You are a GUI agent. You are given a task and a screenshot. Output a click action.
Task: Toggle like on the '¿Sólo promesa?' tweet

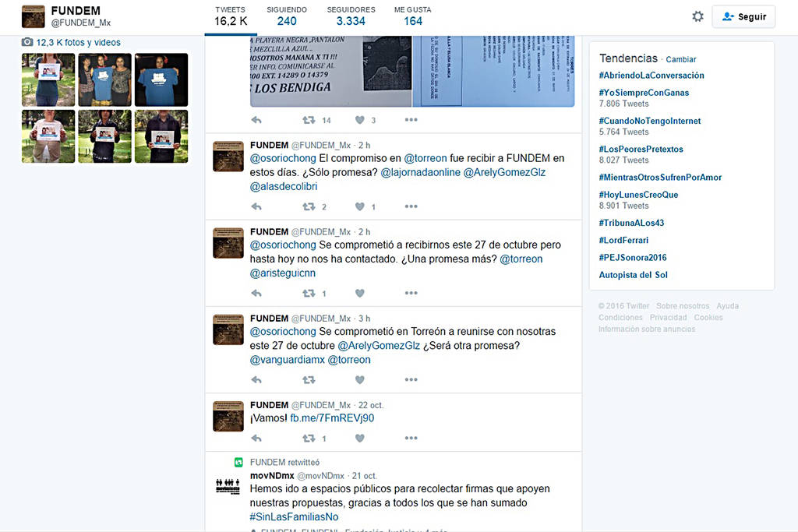pyautogui.click(x=359, y=206)
